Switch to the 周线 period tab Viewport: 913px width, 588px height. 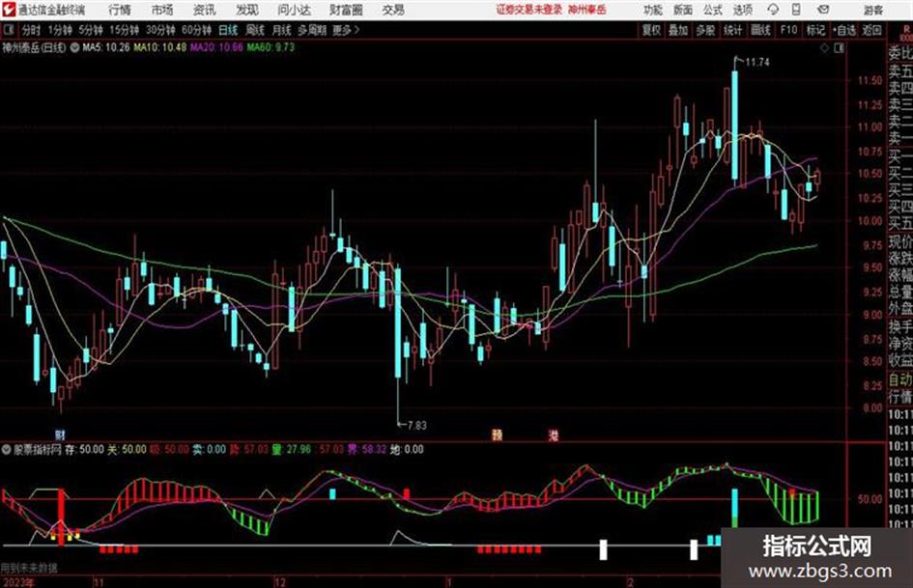pyautogui.click(x=255, y=30)
